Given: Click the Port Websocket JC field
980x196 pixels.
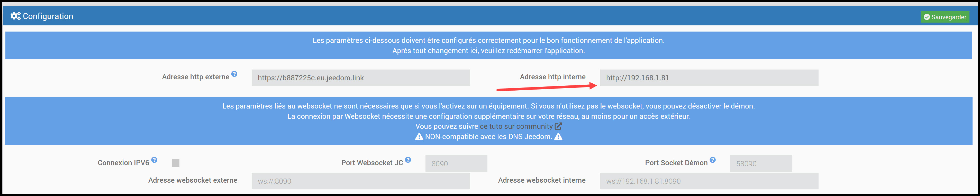Looking at the screenshot, I should [x=456, y=163].
